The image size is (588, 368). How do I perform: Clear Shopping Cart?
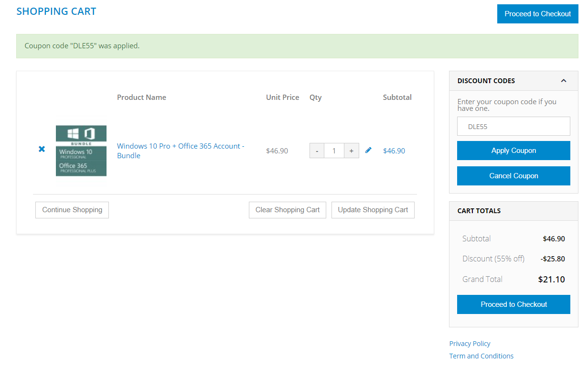tap(288, 210)
